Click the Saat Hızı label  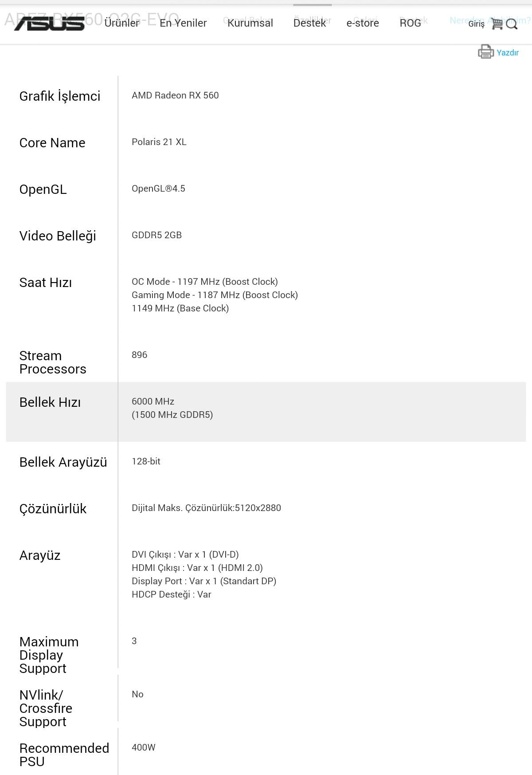tap(46, 283)
